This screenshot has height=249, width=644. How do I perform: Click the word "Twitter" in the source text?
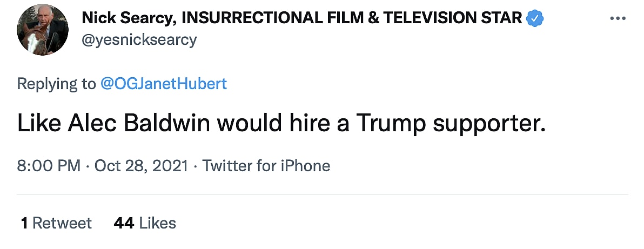click(227, 165)
